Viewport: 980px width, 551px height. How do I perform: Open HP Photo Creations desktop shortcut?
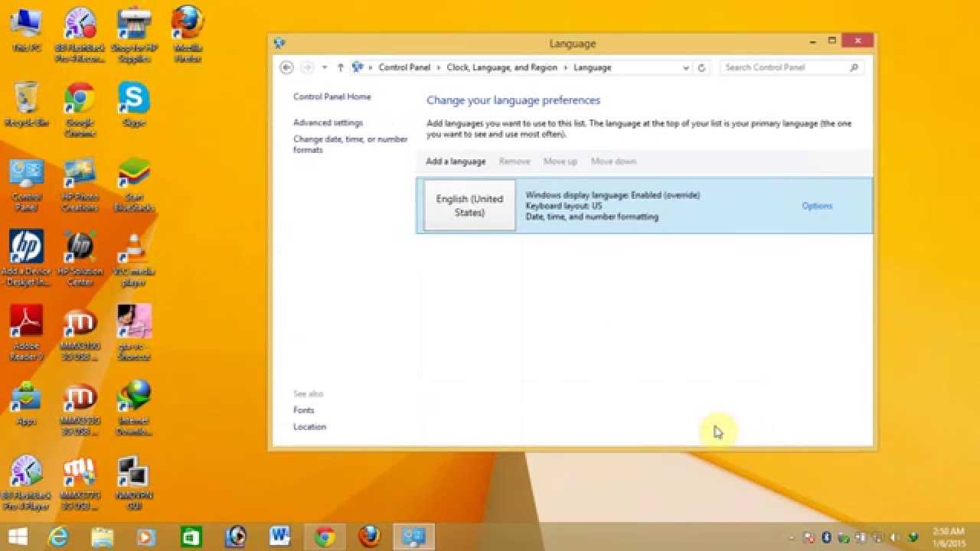point(80,184)
